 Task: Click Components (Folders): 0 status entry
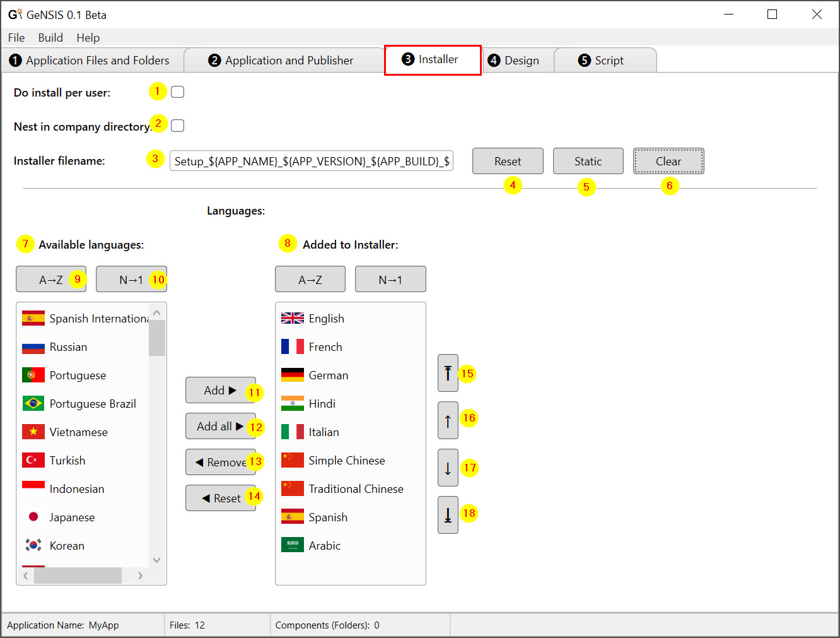coord(327,625)
